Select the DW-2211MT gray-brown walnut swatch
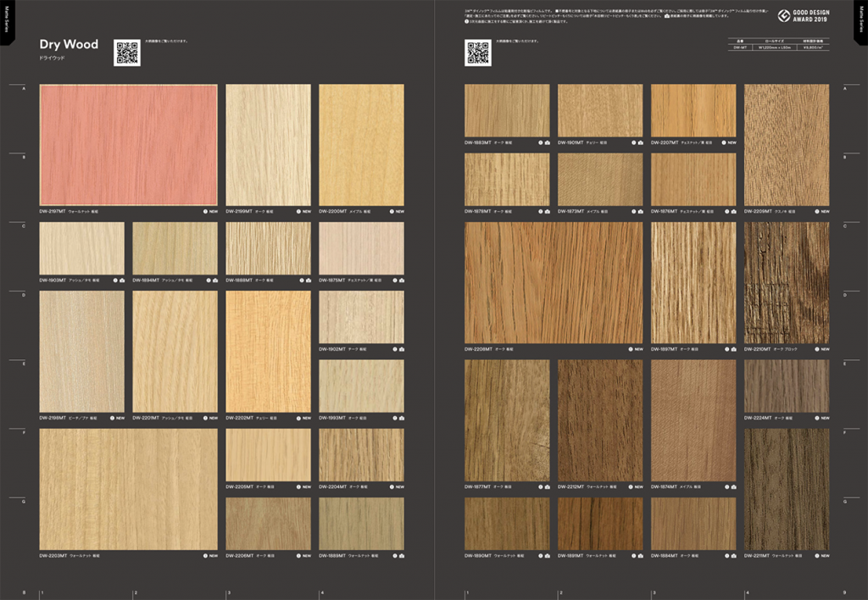The width and height of the screenshot is (868, 600). [787, 489]
